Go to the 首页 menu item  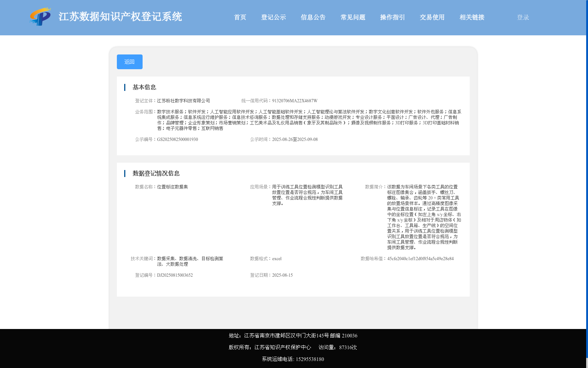pyautogui.click(x=240, y=17)
